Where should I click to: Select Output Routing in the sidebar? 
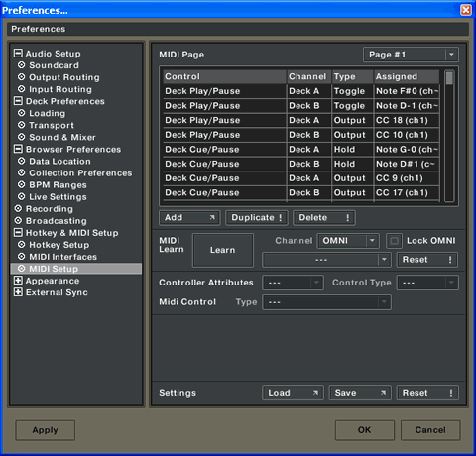(x=64, y=77)
